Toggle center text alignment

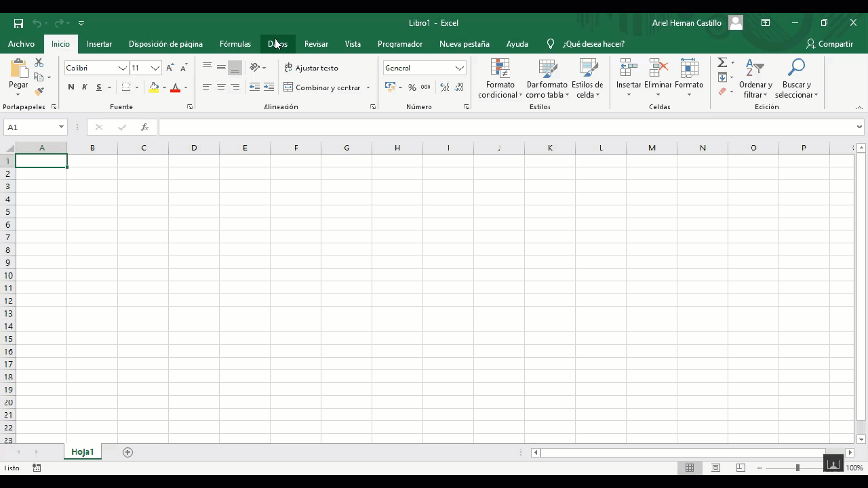pos(221,87)
